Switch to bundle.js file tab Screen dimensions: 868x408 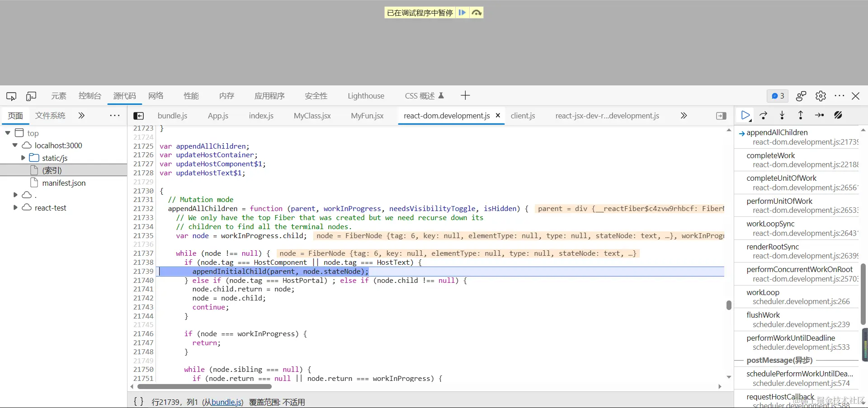tap(172, 116)
